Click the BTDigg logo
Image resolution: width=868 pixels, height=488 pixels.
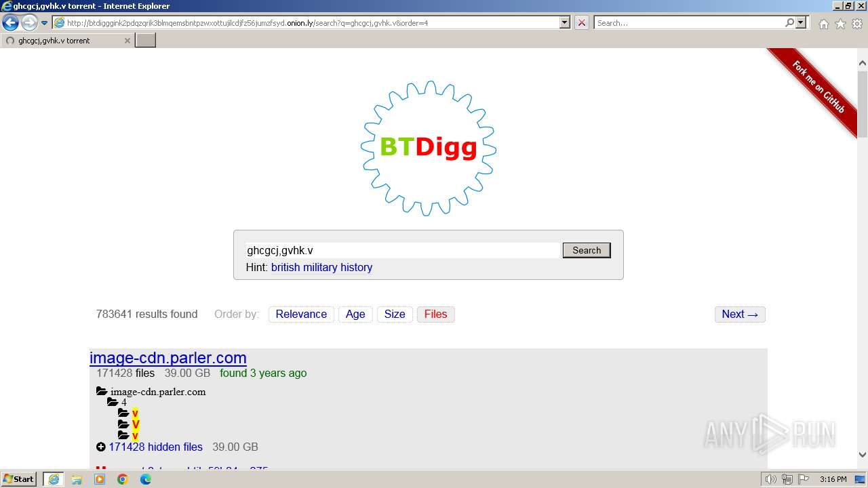[429, 148]
